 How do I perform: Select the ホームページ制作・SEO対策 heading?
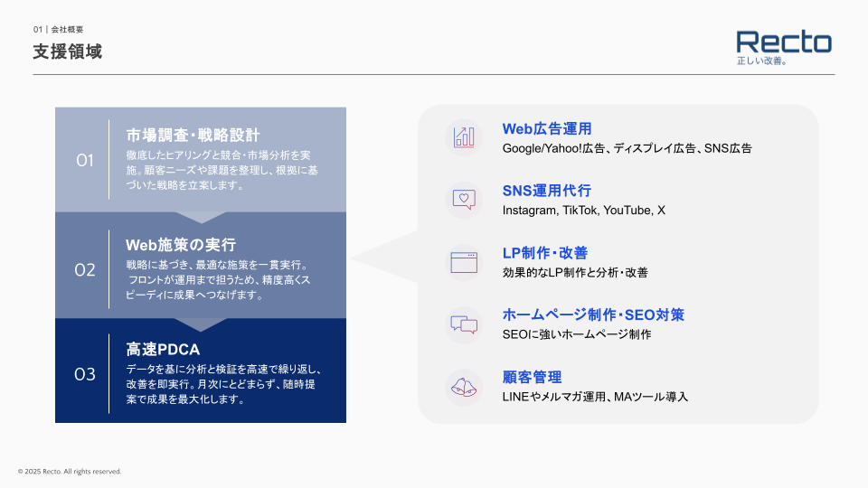(x=593, y=314)
